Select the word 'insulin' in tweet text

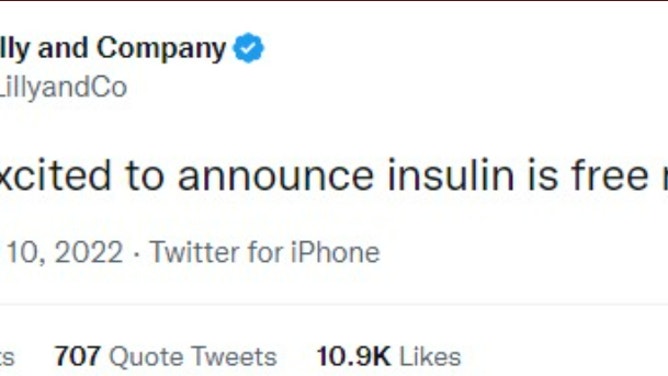[451, 175]
